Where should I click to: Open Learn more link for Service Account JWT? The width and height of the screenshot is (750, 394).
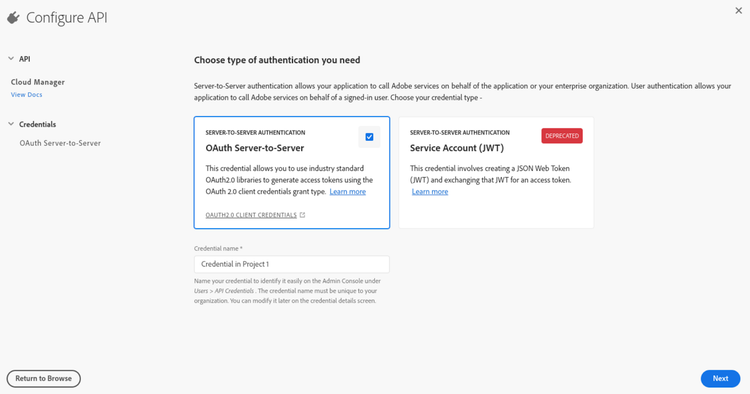(x=430, y=192)
